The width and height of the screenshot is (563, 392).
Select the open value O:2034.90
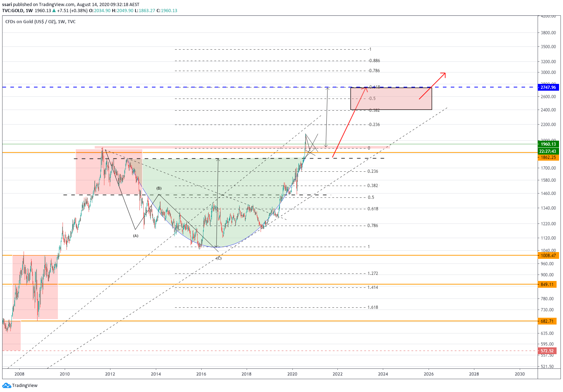[x=100, y=11]
